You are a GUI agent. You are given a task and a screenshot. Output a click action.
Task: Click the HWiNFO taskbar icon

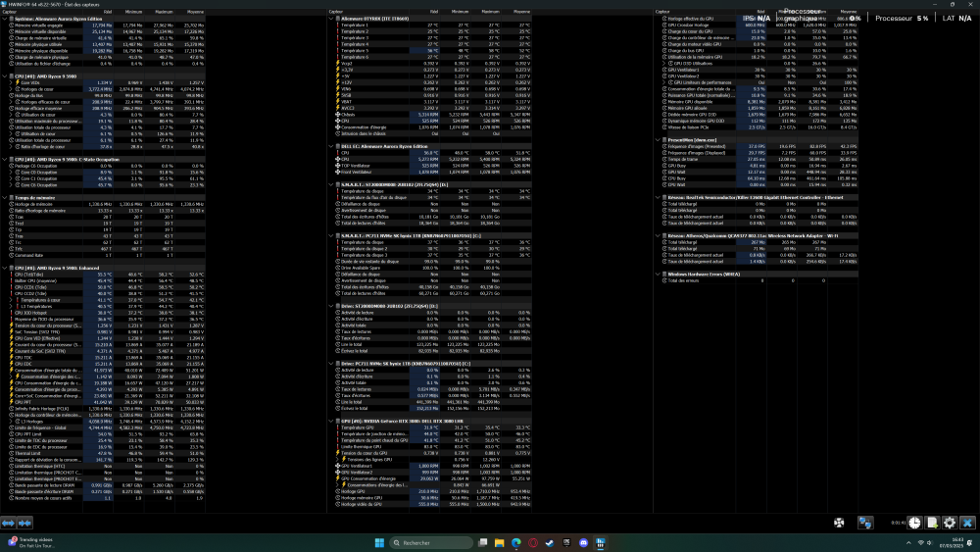[x=600, y=542]
